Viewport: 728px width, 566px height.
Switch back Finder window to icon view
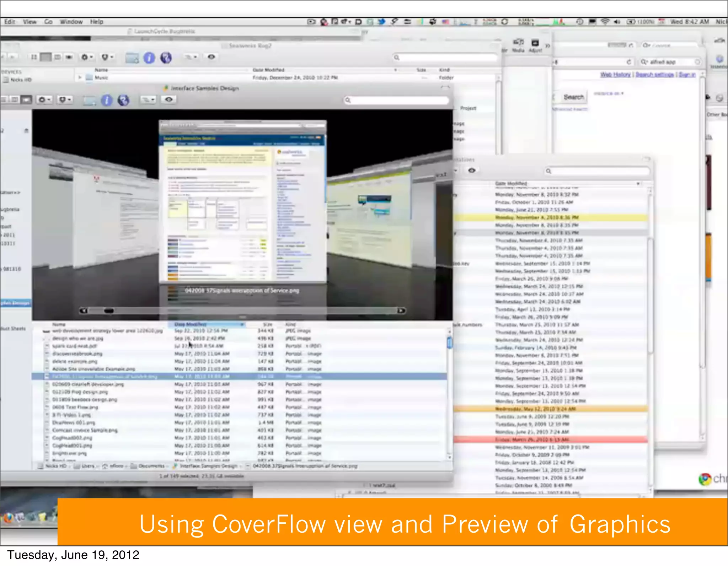click(x=34, y=57)
